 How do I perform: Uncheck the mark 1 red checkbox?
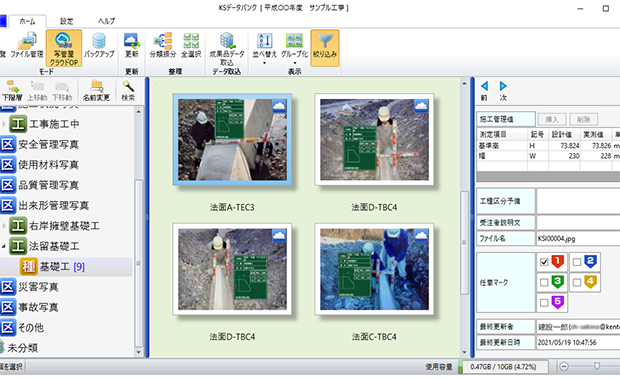pyautogui.click(x=544, y=262)
